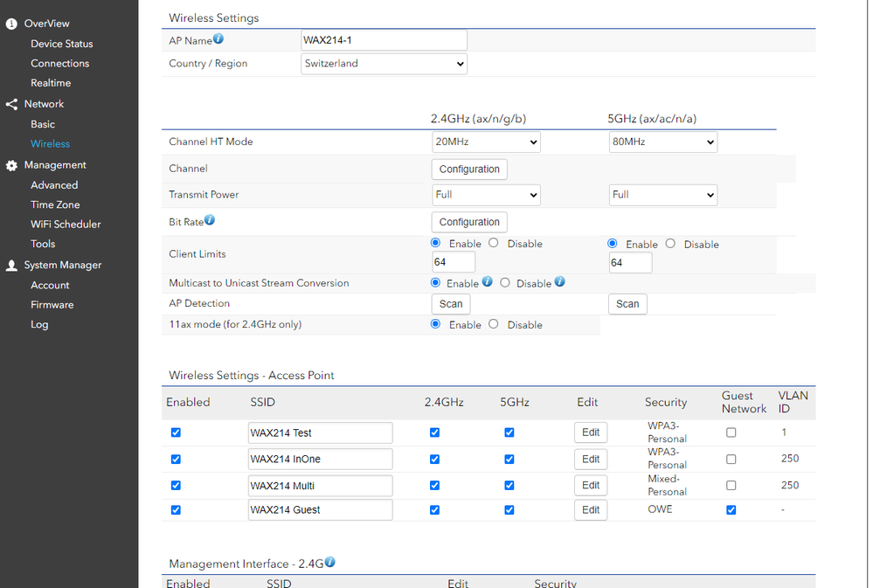Start a 5GHz AP Detection Scan
Image resolution: width=873 pixels, height=588 pixels.
pos(627,303)
